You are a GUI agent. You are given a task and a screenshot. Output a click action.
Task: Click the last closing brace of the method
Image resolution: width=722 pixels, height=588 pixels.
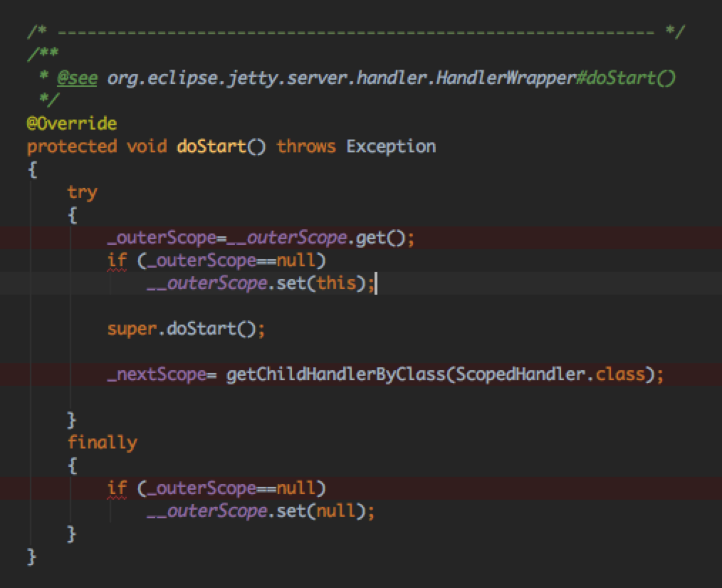31,556
